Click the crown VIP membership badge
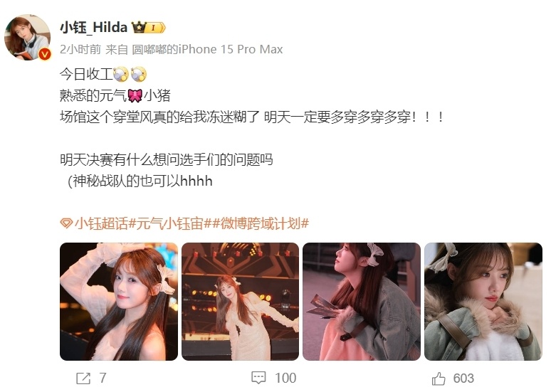 148,28
